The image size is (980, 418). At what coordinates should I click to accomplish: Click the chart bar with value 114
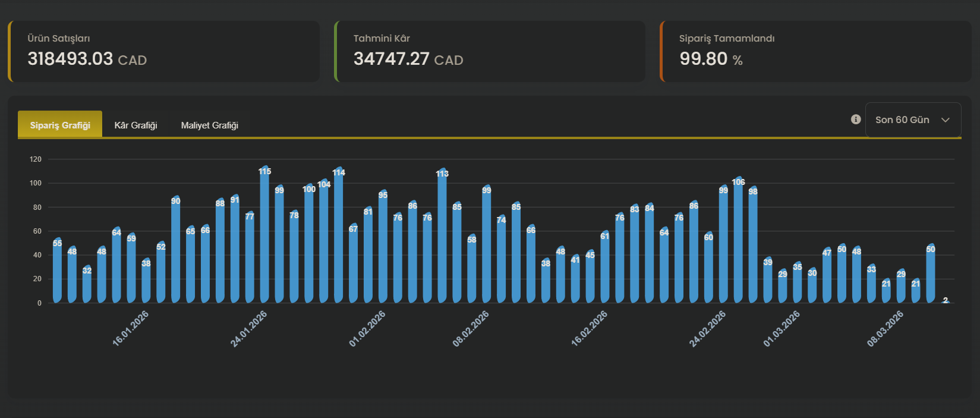point(339,238)
